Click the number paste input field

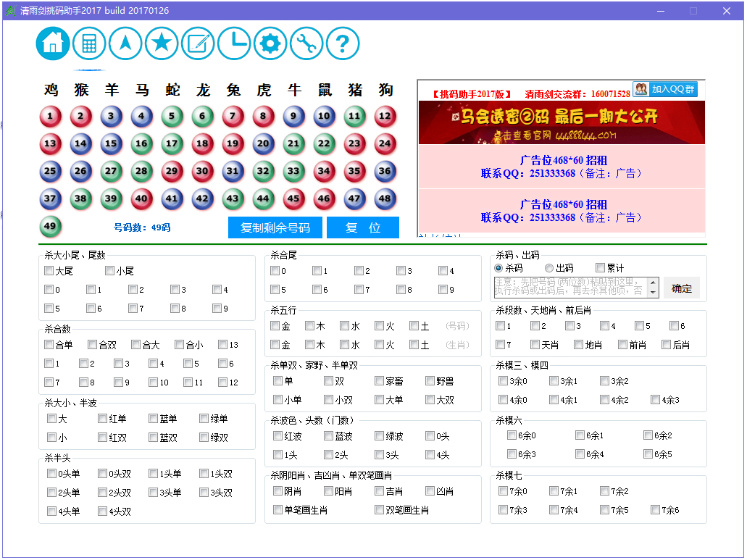click(x=571, y=288)
